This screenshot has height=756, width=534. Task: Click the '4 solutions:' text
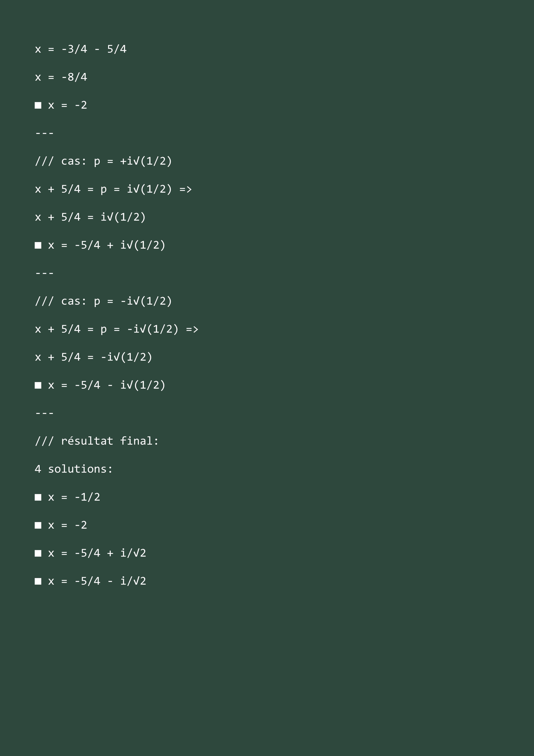74,469
